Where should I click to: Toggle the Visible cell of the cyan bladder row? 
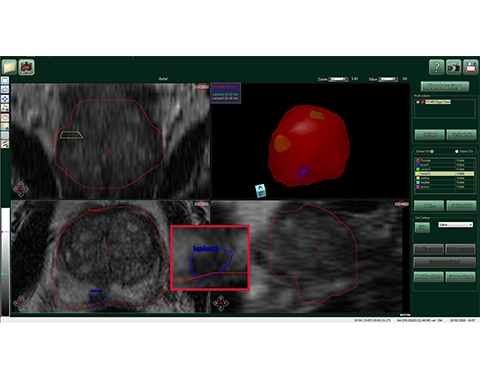(465, 182)
